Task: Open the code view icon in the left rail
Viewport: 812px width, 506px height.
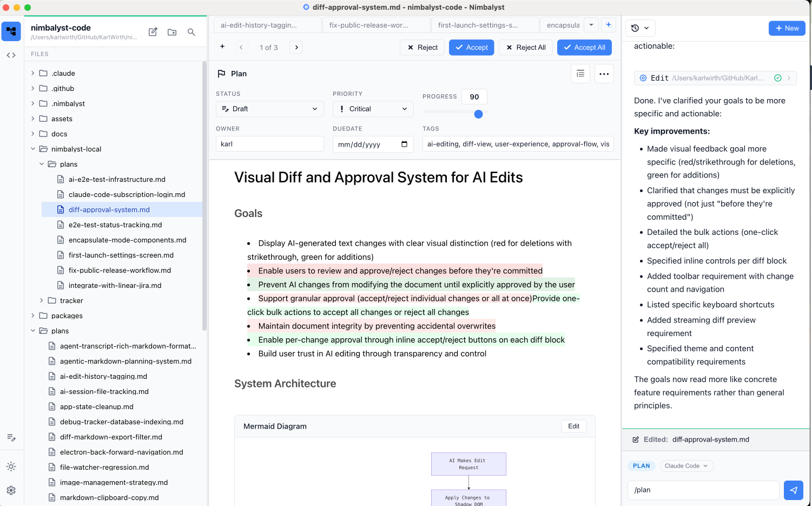Action: (x=11, y=55)
